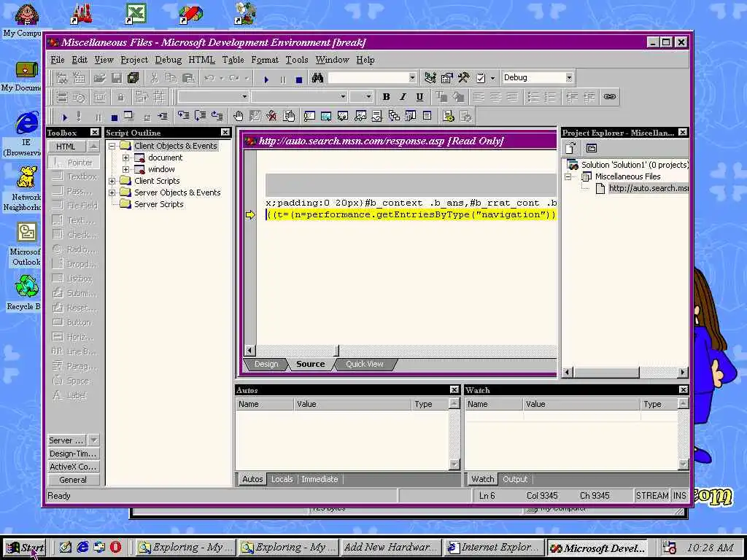
Task: Open the General toolbox section
Action: 74,480
